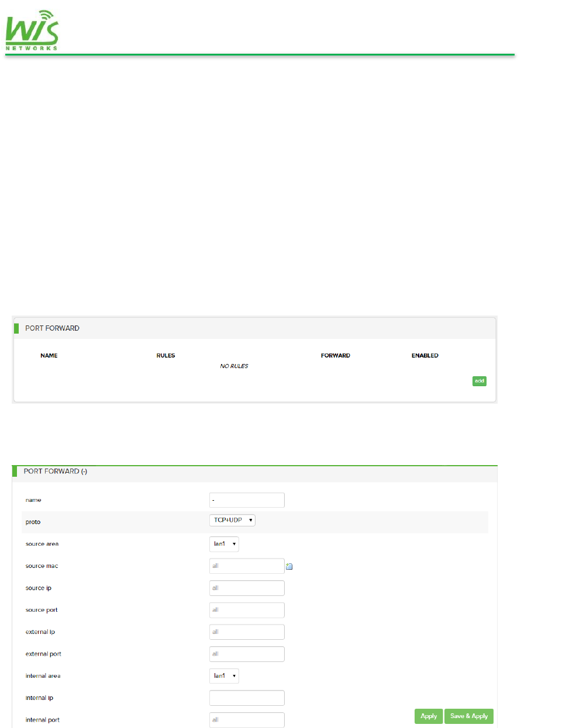Focus the external port input field

point(247,654)
